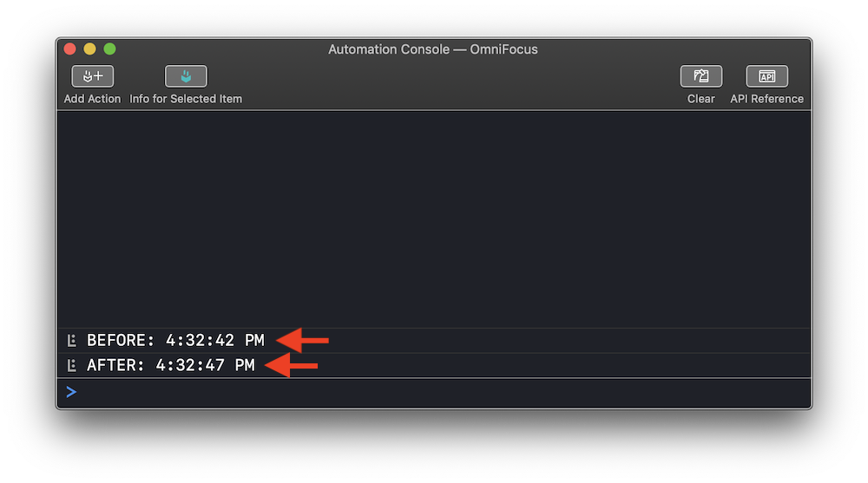Click the "Add Action" text label
Image resolution: width=868 pixels, height=483 pixels.
[x=92, y=99]
